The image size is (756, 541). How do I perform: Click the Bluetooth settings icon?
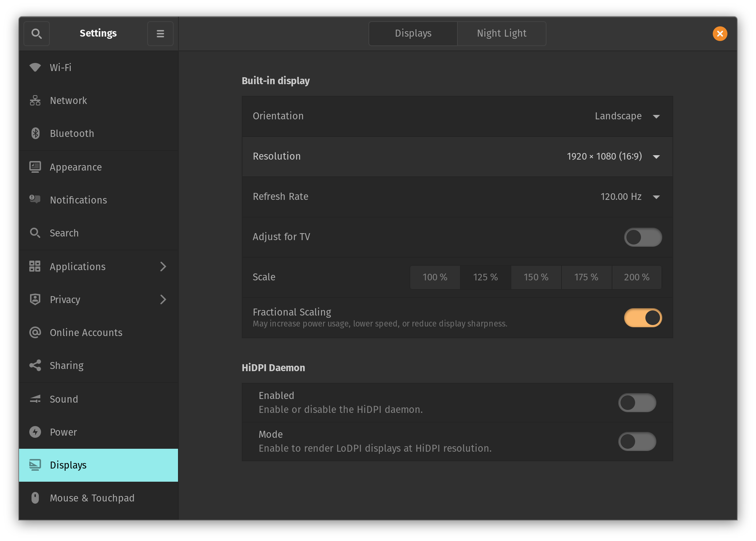click(x=36, y=134)
